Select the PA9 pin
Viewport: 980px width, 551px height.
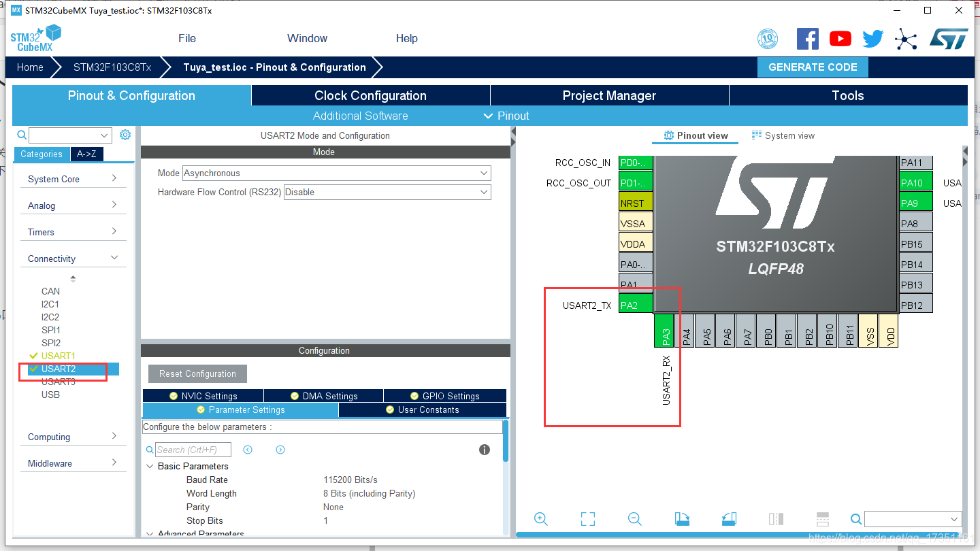pyautogui.click(x=915, y=203)
